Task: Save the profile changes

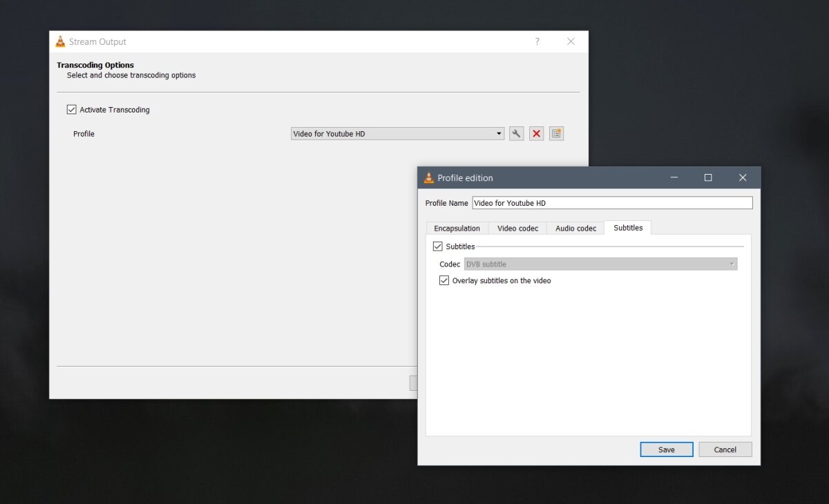Action: [667, 449]
